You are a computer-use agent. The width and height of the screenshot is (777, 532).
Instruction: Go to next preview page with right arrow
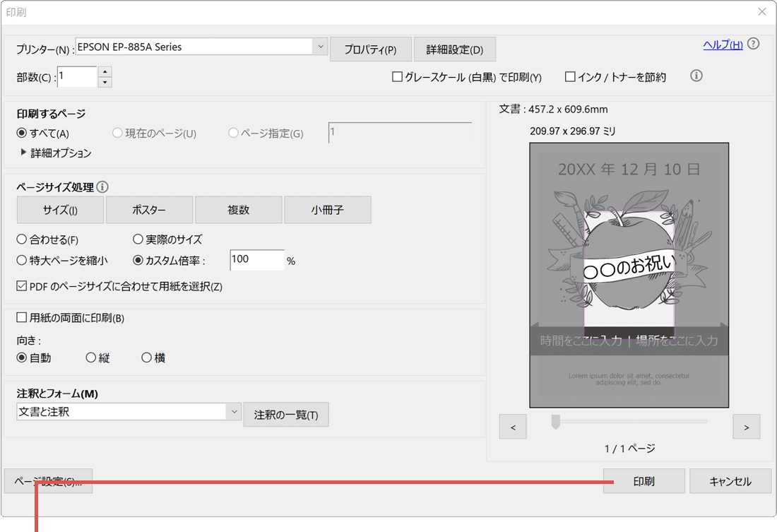click(x=746, y=426)
